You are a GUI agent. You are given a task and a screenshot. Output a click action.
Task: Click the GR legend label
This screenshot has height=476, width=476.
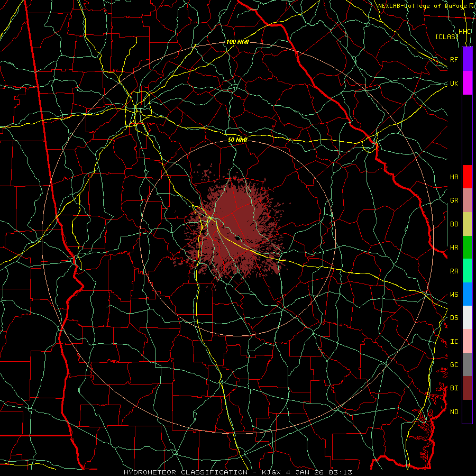(x=454, y=200)
